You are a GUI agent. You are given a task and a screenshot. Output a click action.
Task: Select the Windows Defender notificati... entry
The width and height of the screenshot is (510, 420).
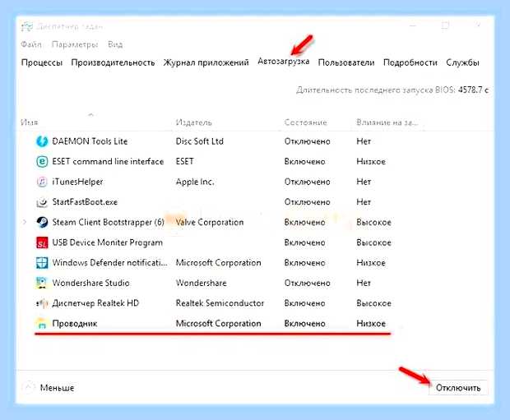point(109,263)
